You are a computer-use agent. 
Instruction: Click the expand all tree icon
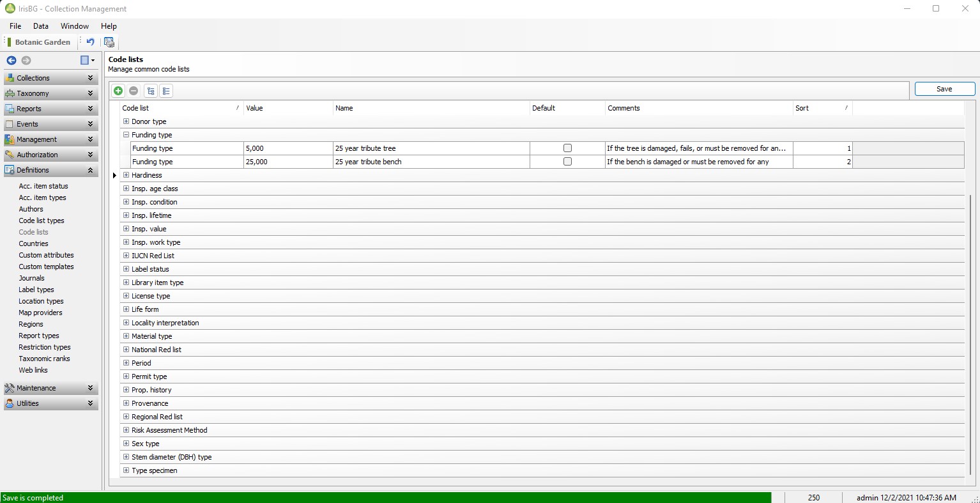coord(151,91)
